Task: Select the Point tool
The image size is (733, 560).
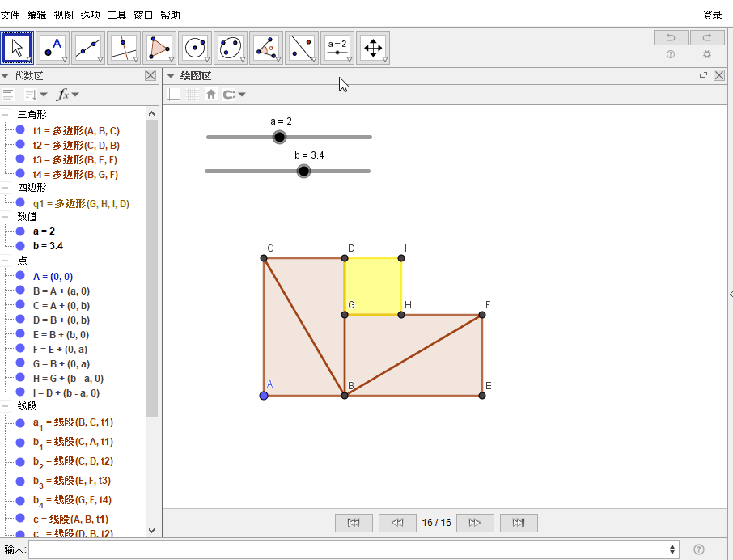Action: pos(53,48)
